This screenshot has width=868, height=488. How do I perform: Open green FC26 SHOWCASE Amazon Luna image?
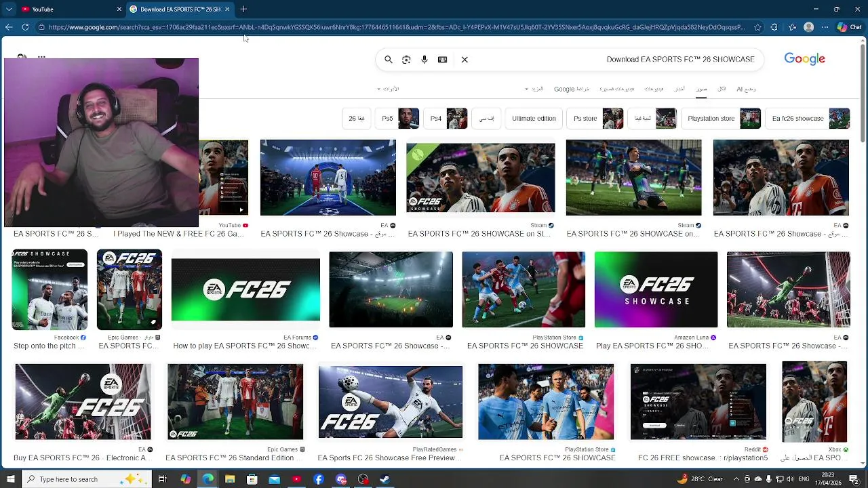tap(656, 289)
